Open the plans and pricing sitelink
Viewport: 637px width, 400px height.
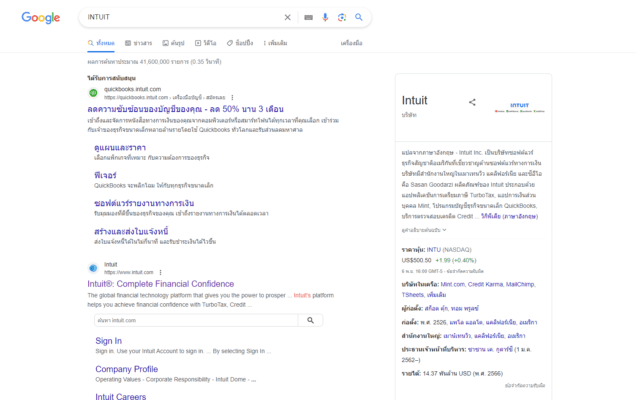[x=120, y=147]
